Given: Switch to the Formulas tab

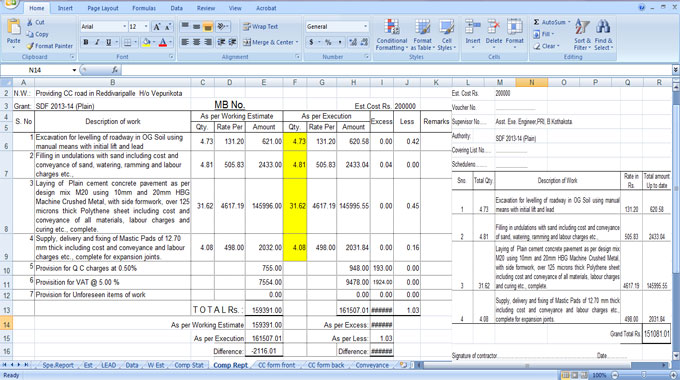Looking at the screenshot, I should click(x=144, y=8).
